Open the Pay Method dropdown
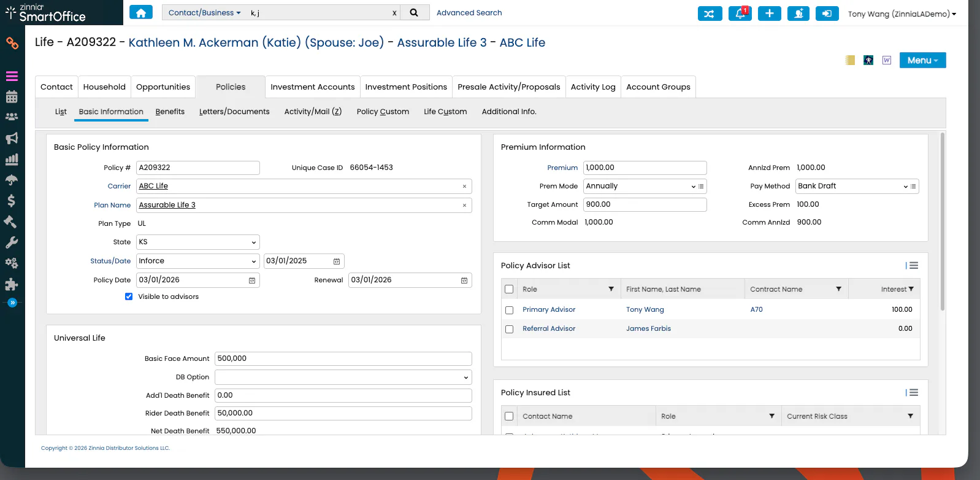The width and height of the screenshot is (980, 480). point(857,186)
